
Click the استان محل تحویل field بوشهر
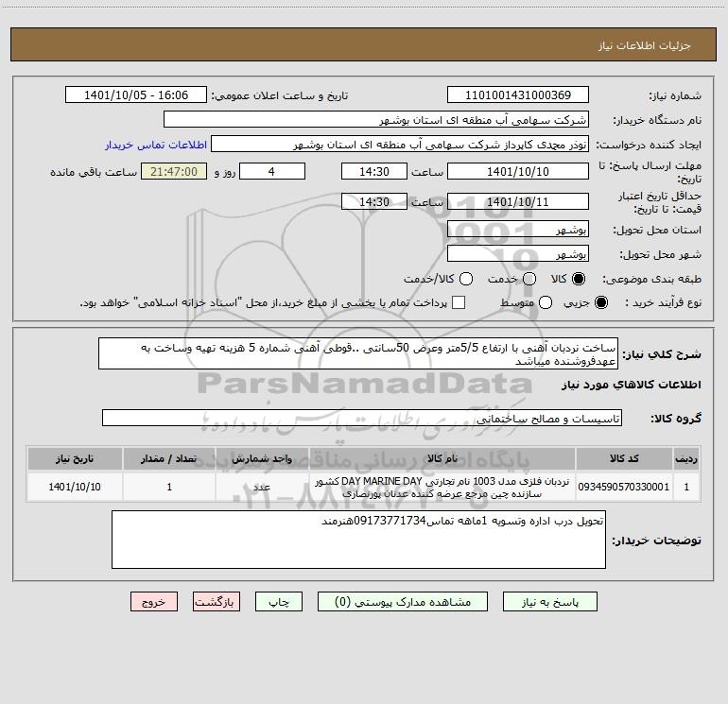(518, 229)
